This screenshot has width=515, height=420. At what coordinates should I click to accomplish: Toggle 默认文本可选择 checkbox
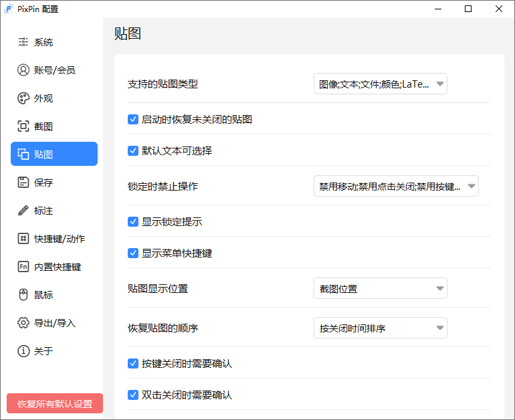pos(133,150)
